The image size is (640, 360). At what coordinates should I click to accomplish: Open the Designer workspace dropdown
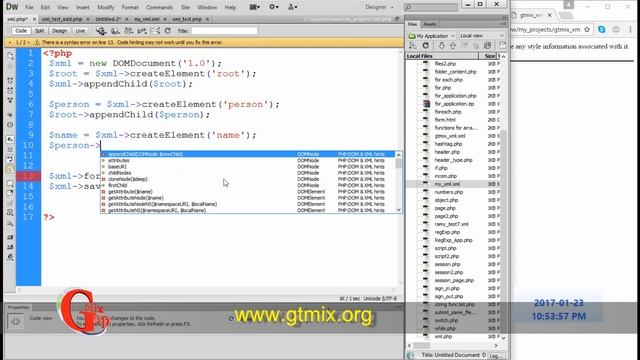379,7
